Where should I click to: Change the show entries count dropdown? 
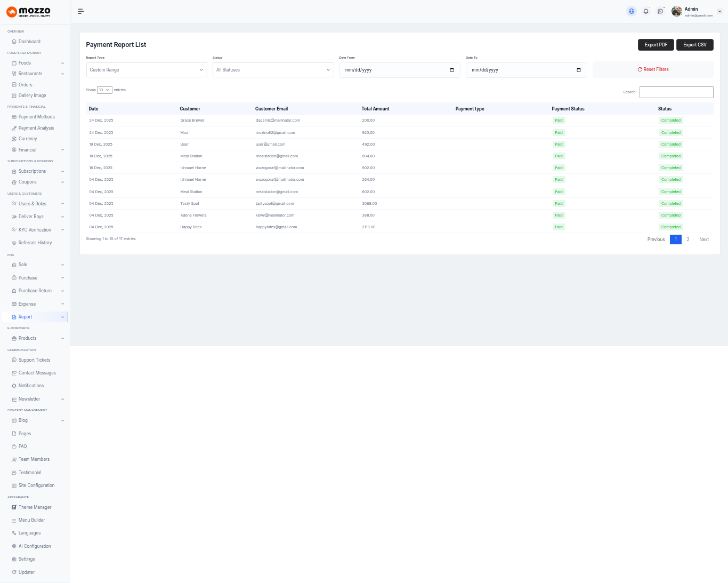[x=104, y=90]
